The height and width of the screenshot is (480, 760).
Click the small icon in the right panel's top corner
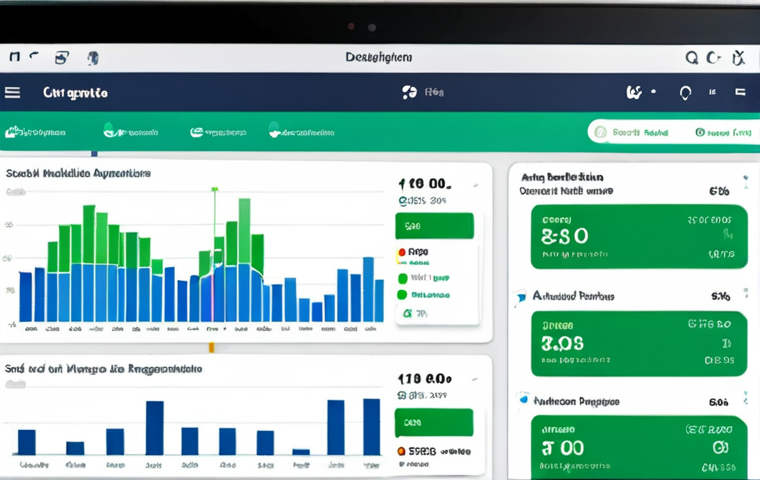(745, 183)
